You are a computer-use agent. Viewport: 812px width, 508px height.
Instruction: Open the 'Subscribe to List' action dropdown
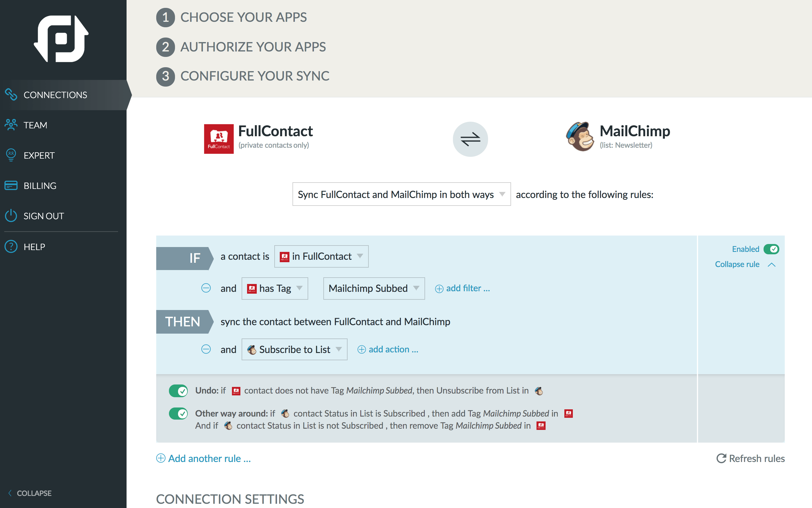tap(294, 349)
